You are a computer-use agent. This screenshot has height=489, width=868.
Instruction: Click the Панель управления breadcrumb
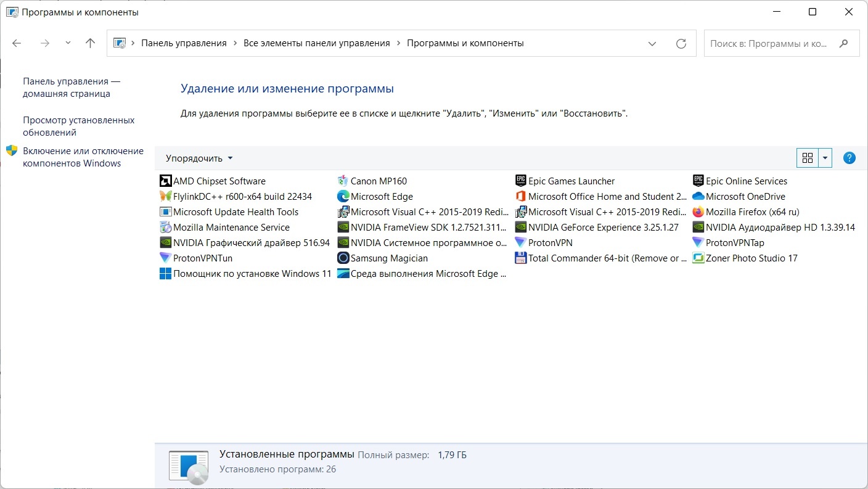pyautogui.click(x=184, y=43)
